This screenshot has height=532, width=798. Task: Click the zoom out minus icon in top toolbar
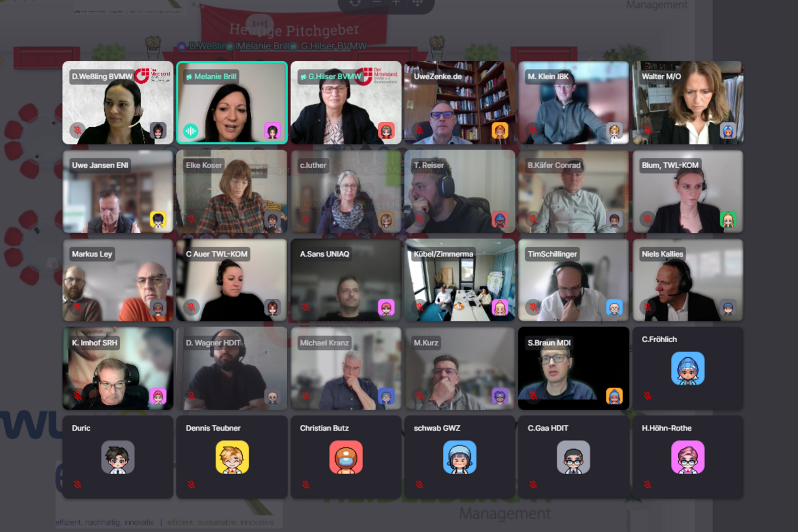click(376, 3)
